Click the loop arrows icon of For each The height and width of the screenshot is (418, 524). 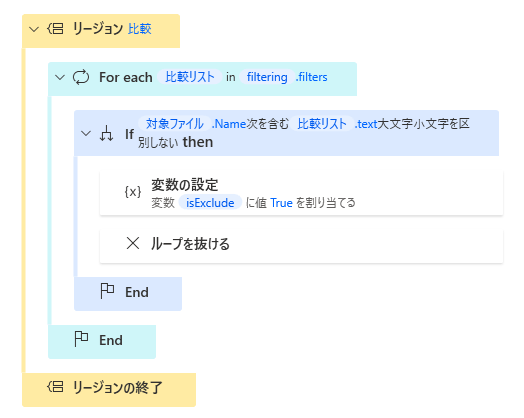pos(81,77)
